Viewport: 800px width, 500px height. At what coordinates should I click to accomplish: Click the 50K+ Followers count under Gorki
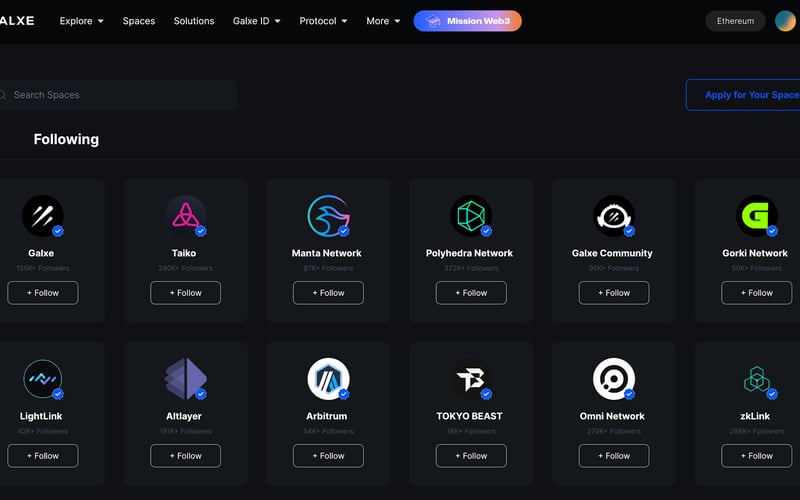(x=757, y=268)
